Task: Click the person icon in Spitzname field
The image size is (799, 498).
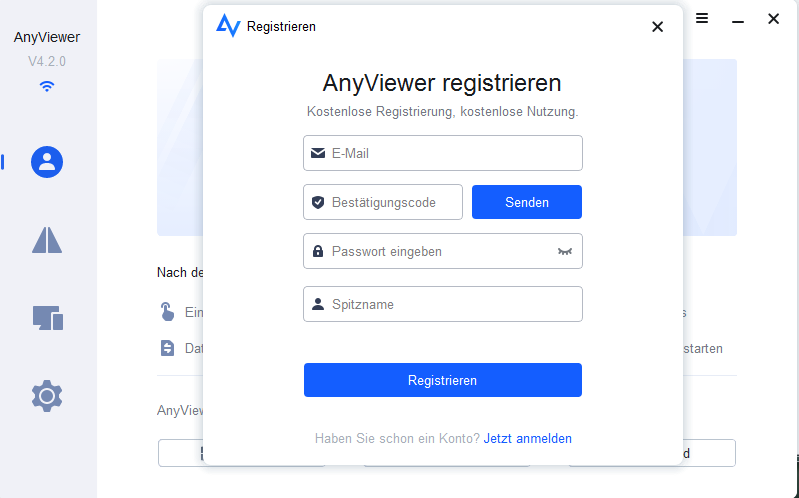Action: click(318, 305)
